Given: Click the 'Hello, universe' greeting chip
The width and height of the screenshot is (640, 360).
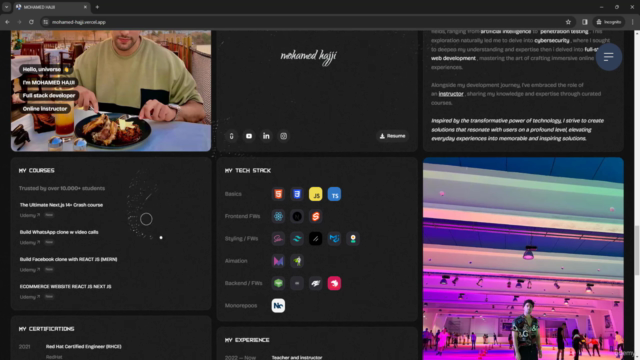Looking at the screenshot, I should 46,69.
